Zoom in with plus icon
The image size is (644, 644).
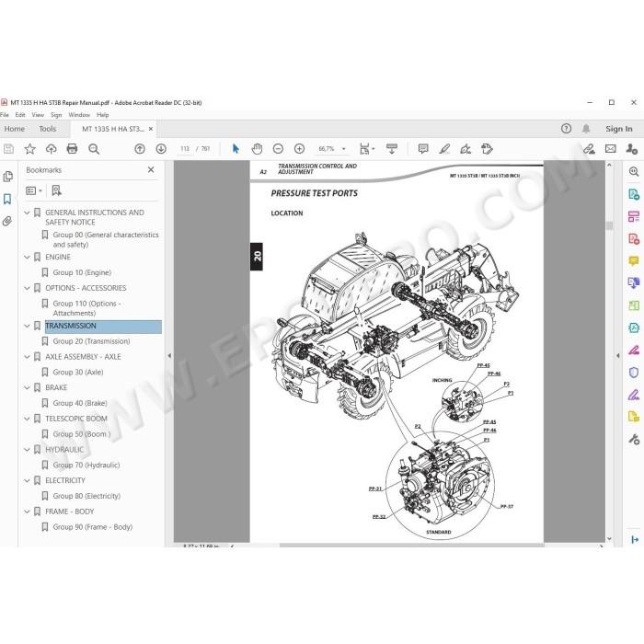point(299,149)
